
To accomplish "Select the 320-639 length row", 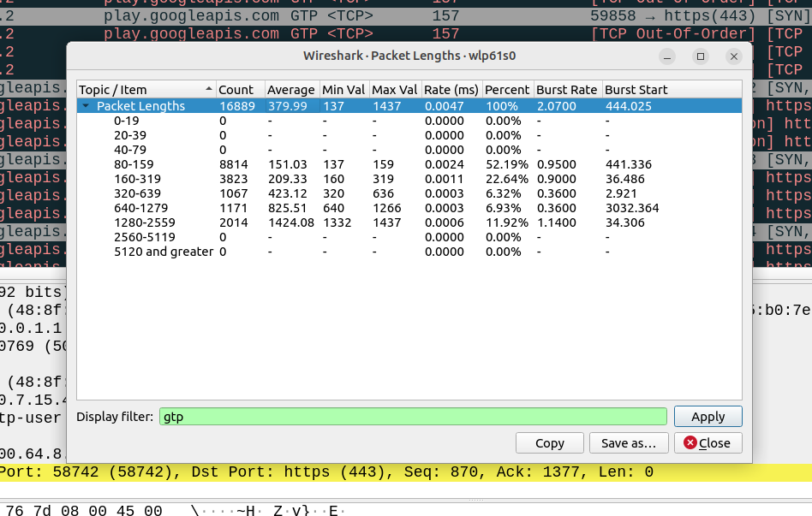I will pos(409,193).
